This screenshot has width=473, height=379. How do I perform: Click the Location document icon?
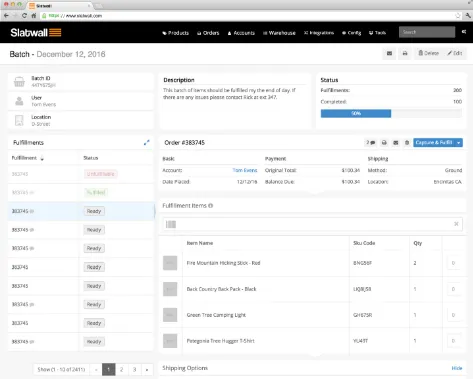point(19,120)
